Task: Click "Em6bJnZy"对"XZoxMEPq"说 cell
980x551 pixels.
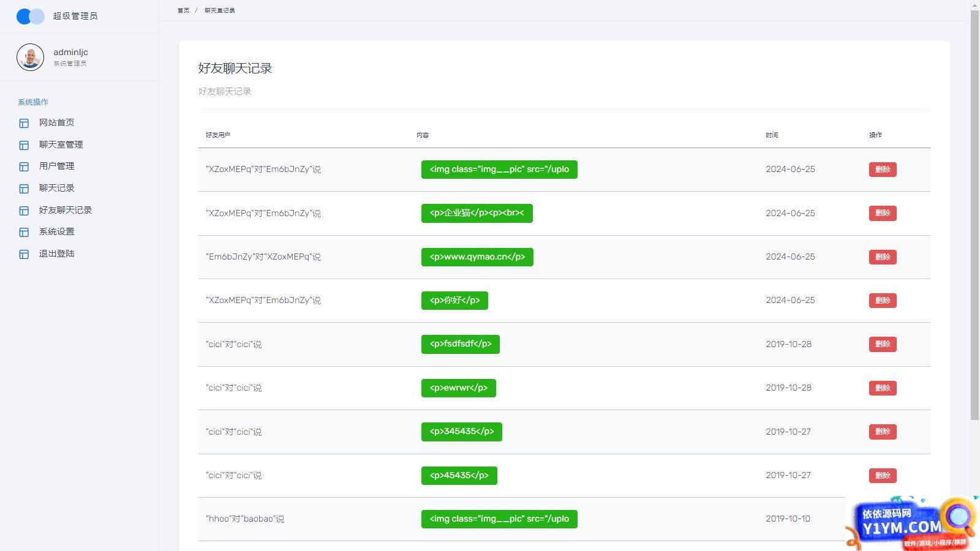Action: coord(263,257)
